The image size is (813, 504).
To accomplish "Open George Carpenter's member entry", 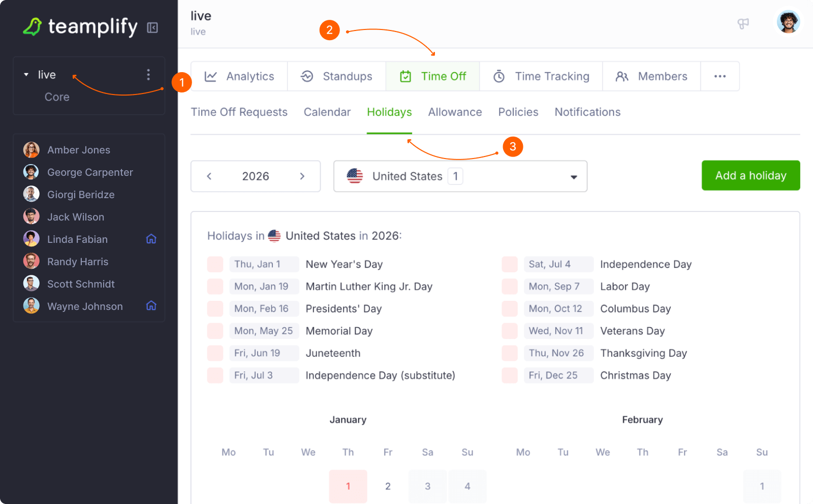I will click(90, 172).
